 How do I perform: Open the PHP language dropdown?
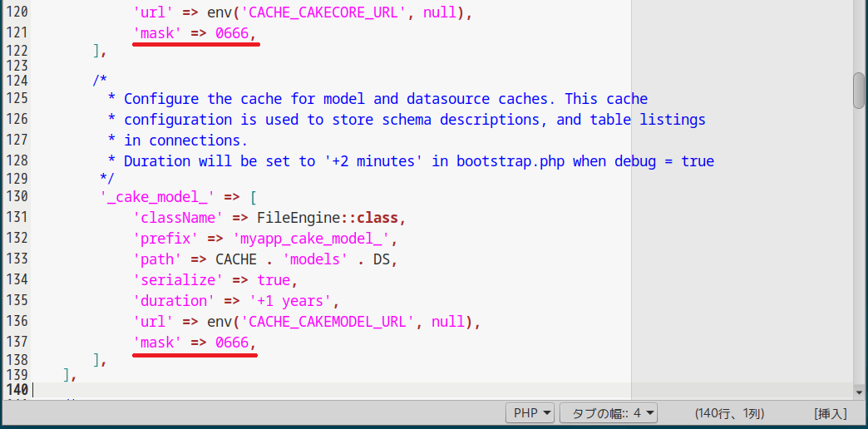(530, 413)
